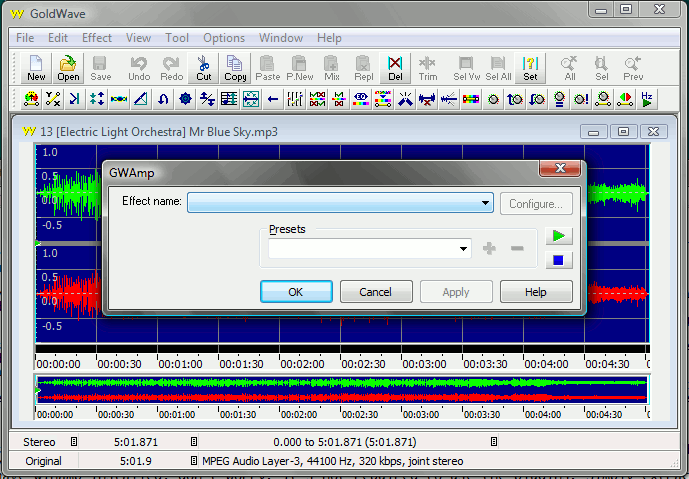This screenshot has height=479, width=689.
Task: Open the Parametric EQ effect icon
Action: (x=383, y=99)
